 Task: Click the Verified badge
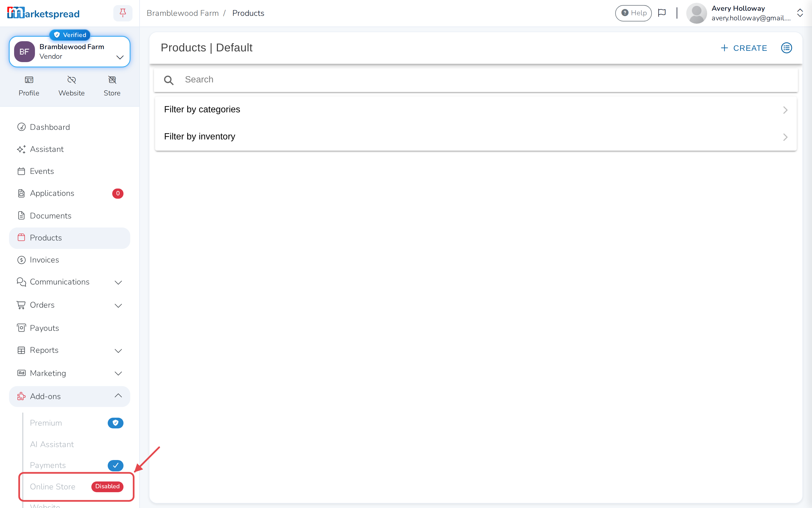click(70, 35)
